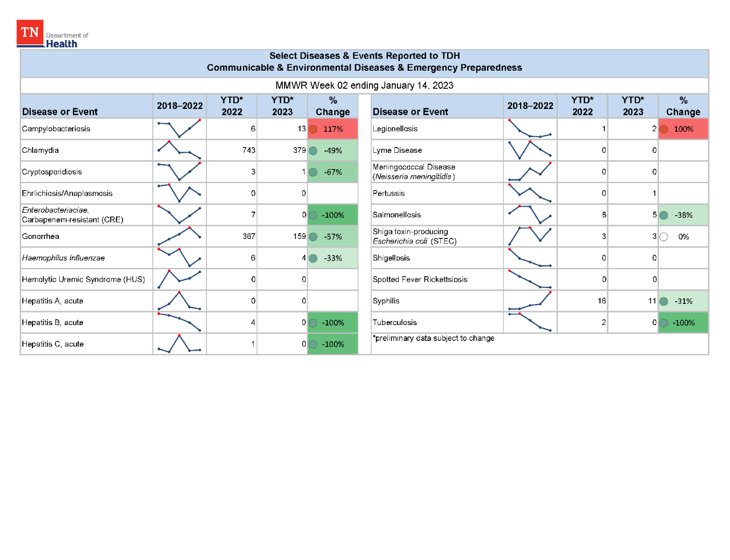Screen dimensions: 730x560
Task: Click the green indicator dot beside -57%
Action: tap(313, 237)
